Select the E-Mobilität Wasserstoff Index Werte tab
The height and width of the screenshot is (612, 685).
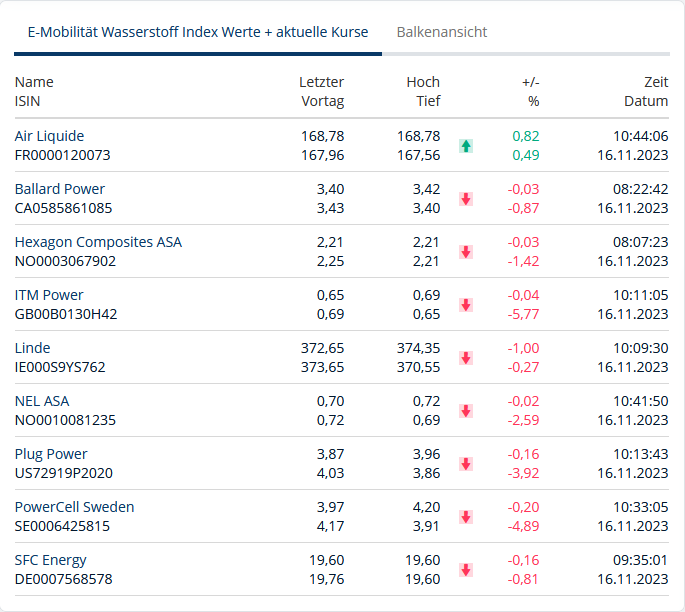(x=198, y=32)
